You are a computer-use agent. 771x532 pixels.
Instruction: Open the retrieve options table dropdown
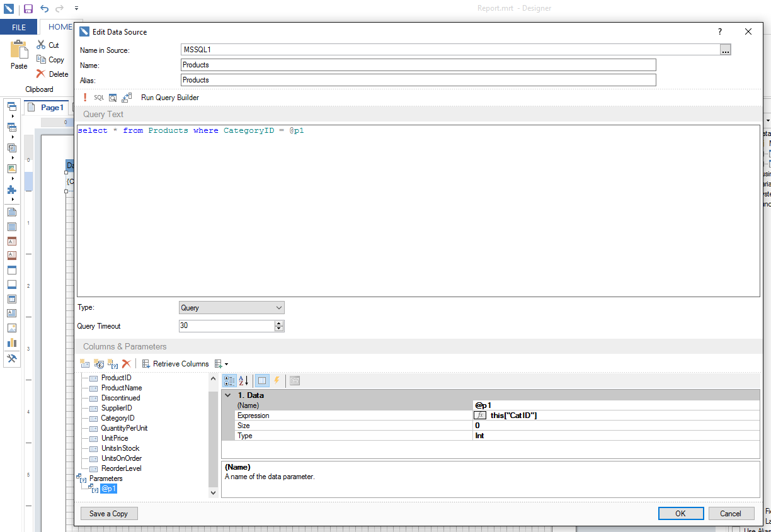pos(221,364)
